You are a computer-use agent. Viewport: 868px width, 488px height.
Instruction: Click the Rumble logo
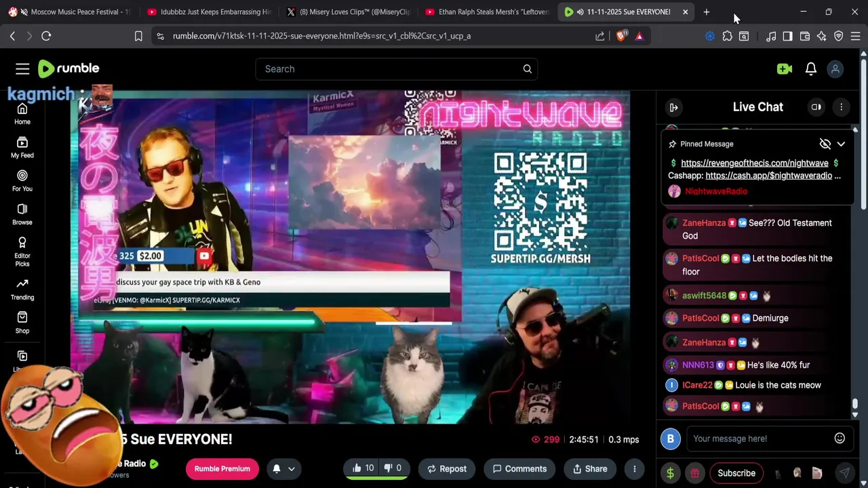68,68
